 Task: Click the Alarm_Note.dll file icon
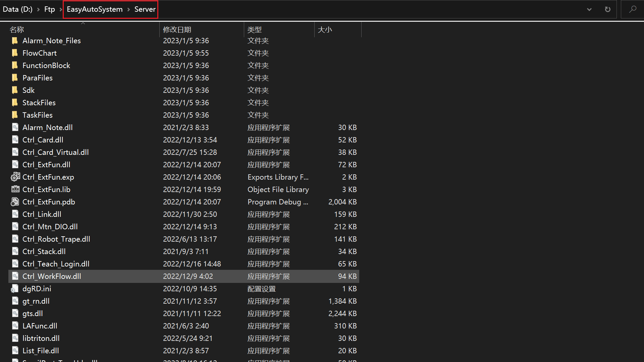(x=15, y=127)
